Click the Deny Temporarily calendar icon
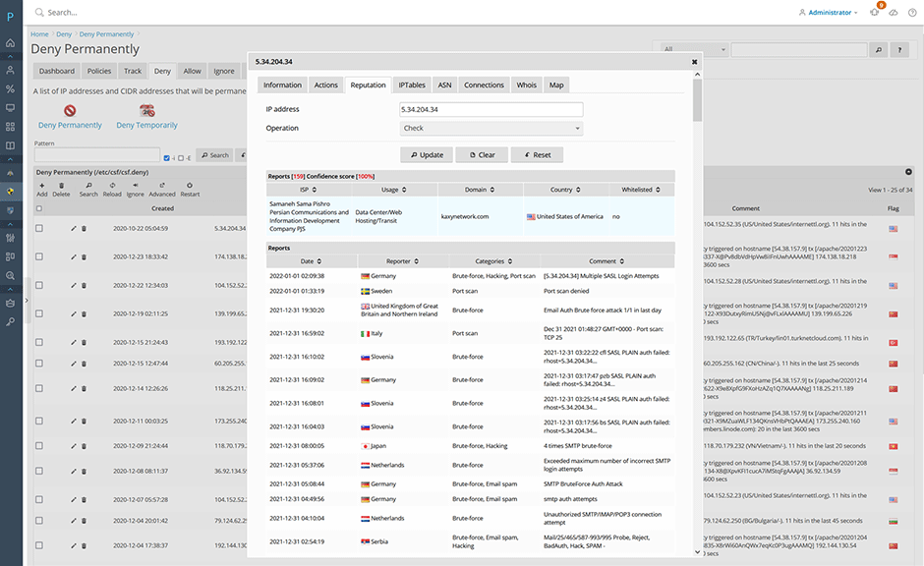Image resolution: width=924 pixels, height=566 pixels. click(146, 110)
